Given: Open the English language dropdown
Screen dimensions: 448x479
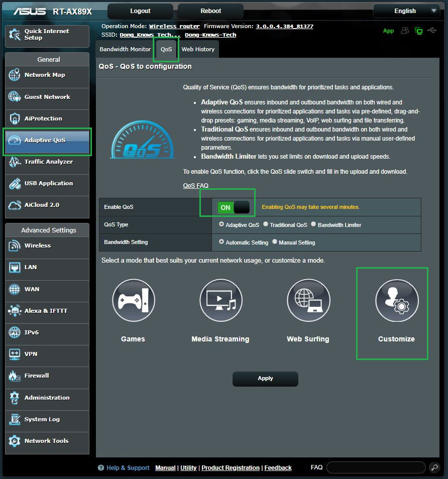Looking at the screenshot, I should click(x=406, y=11).
